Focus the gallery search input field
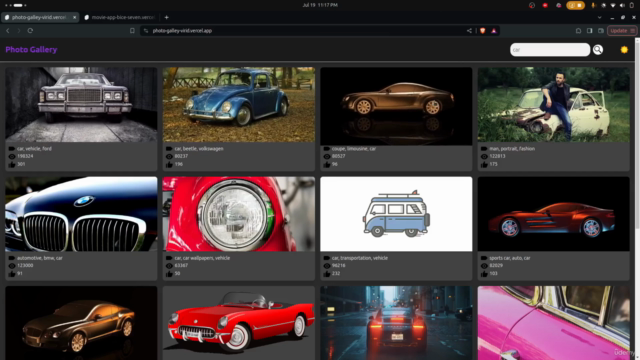 coord(550,50)
